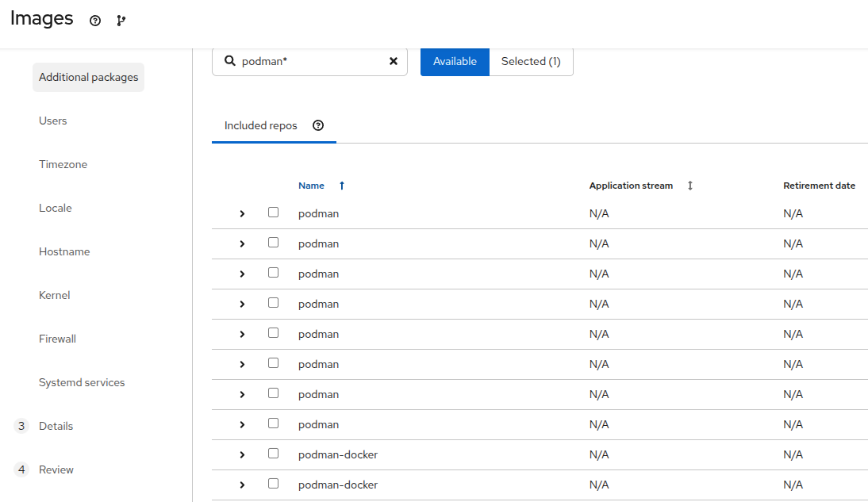Go to the Review step
The height and width of the screenshot is (502, 868).
[56, 469]
